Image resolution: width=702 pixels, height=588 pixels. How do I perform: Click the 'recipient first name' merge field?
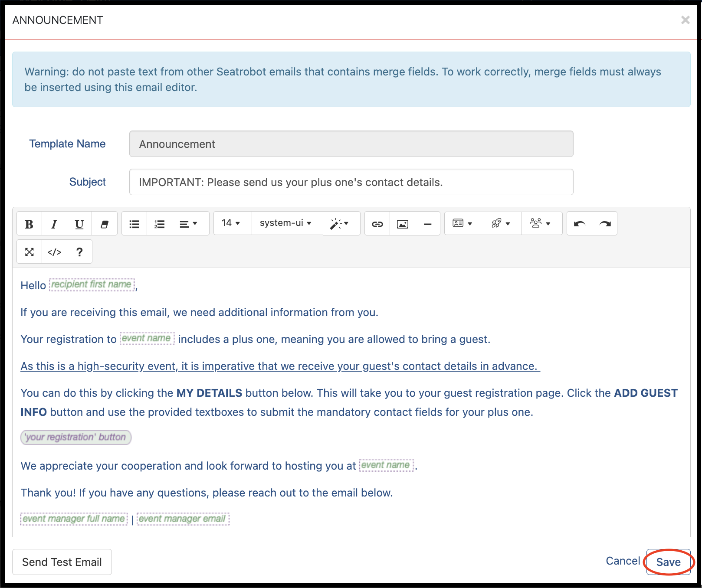click(92, 284)
